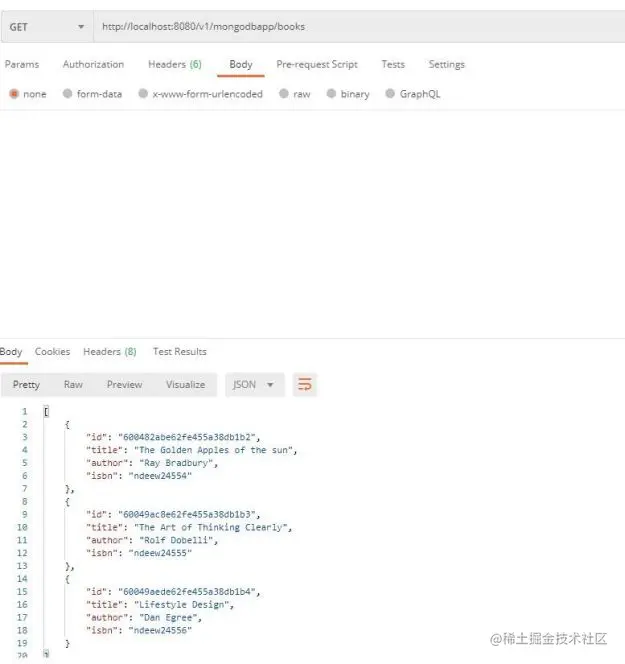Open the response Cookies tab
625x664 pixels.
point(53,351)
